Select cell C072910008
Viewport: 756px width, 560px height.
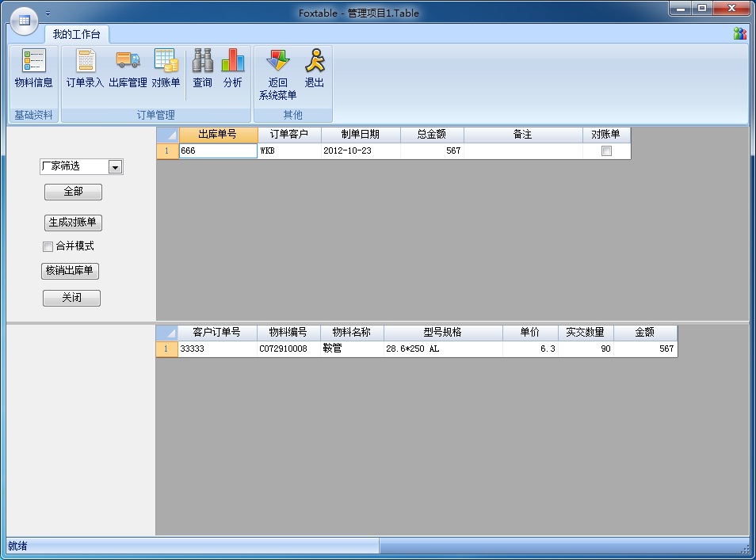(288, 349)
